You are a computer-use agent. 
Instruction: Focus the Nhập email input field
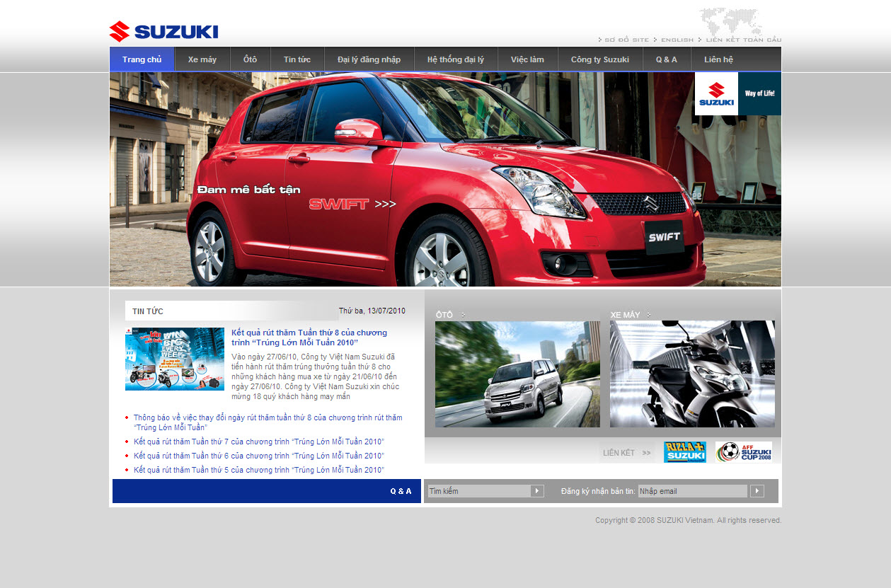[693, 491]
